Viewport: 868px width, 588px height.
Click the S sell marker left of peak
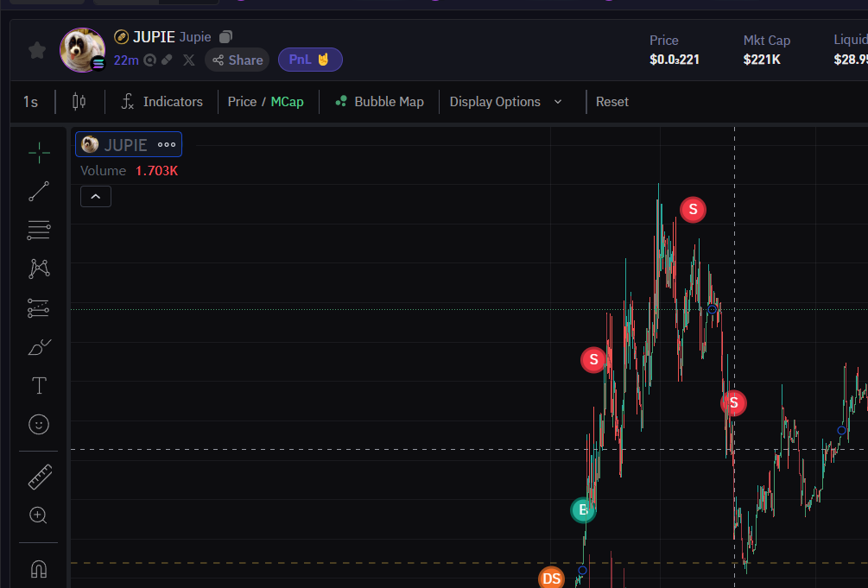pyautogui.click(x=593, y=360)
